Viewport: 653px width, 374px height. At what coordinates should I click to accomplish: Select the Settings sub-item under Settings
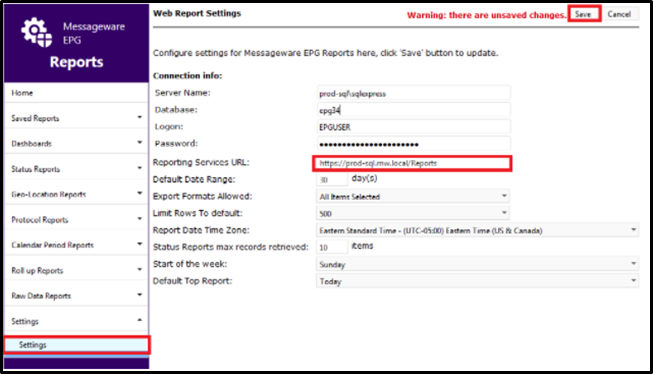tap(76, 345)
